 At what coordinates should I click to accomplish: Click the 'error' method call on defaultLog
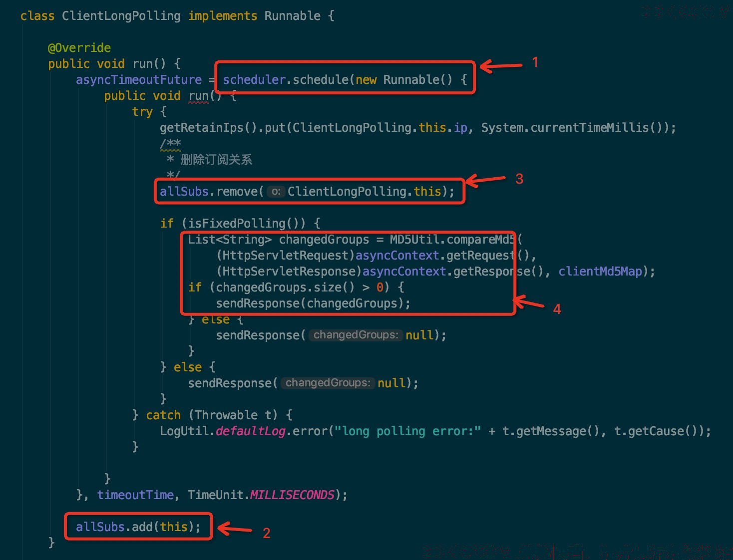[310, 431]
